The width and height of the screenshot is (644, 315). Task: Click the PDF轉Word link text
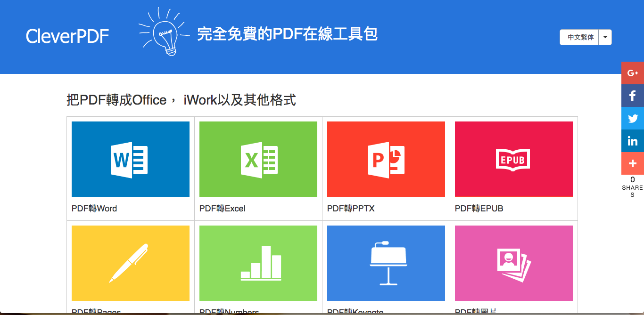pyautogui.click(x=94, y=209)
